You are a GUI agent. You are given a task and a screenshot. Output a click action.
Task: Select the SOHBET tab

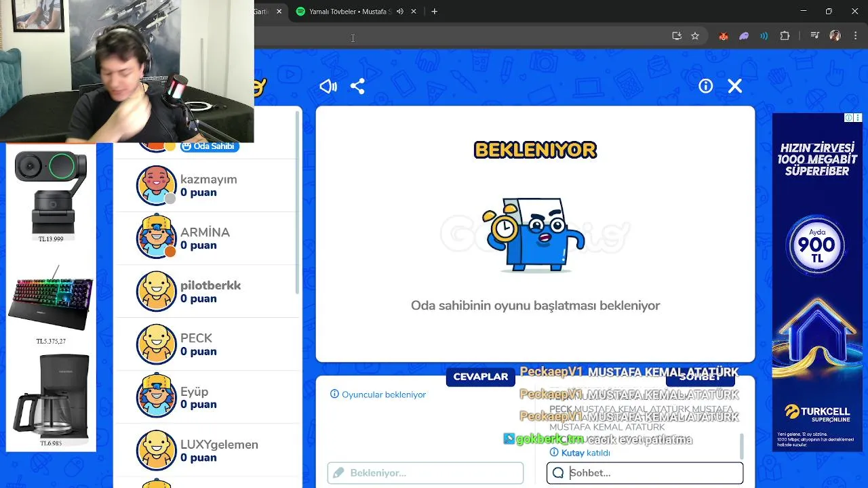[701, 377]
